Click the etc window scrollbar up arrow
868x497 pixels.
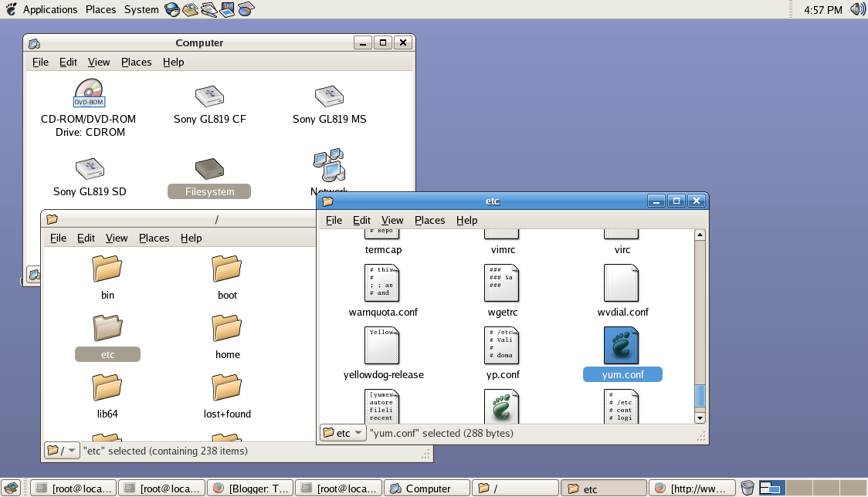click(x=700, y=235)
